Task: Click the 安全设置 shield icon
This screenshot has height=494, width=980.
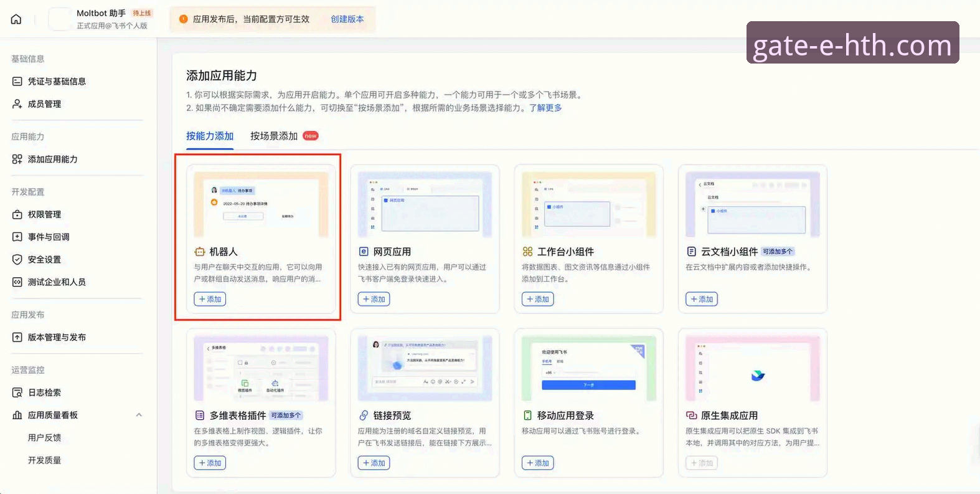Action: tap(17, 260)
